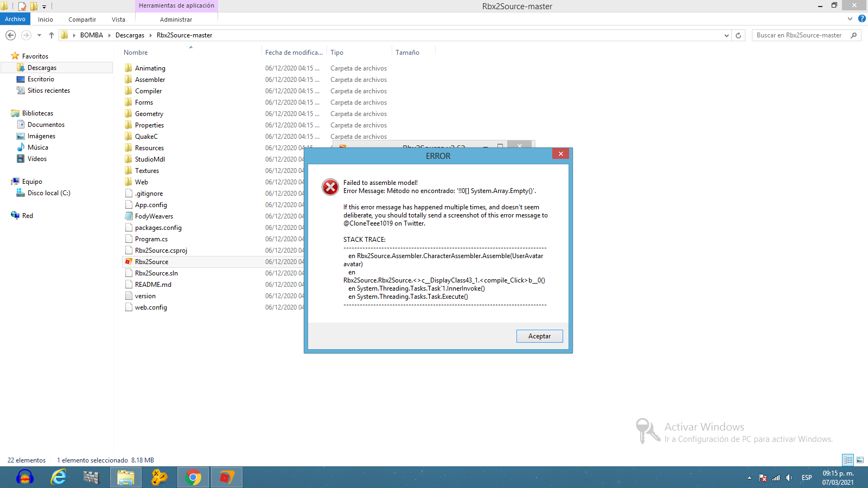Click the Aceptar button on the error dialog
This screenshot has width=868, height=488.
tap(539, 336)
